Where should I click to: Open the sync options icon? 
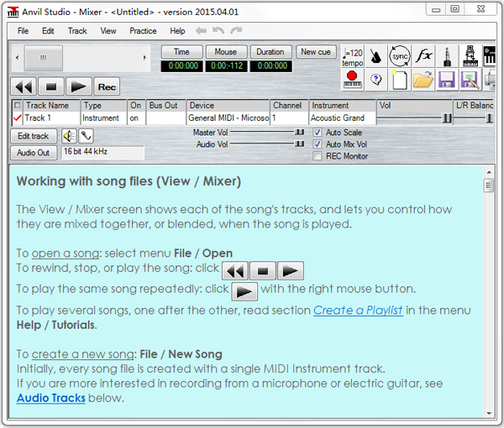pos(400,56)
